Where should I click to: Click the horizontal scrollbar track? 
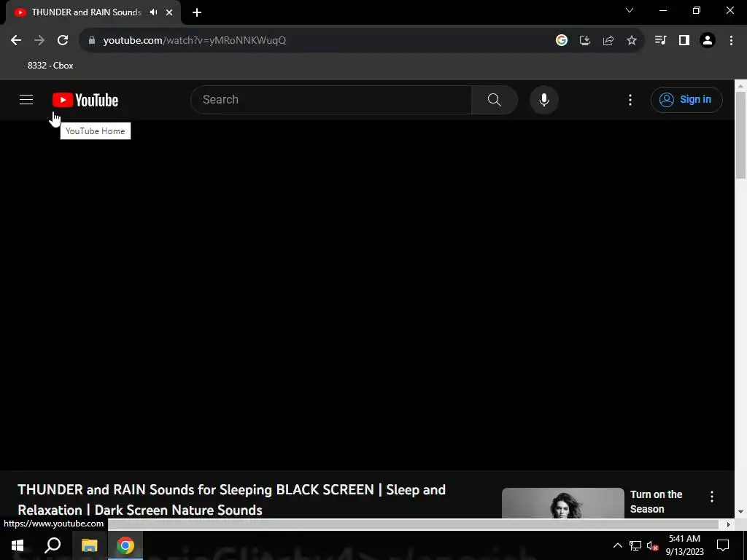click(414, 524)
